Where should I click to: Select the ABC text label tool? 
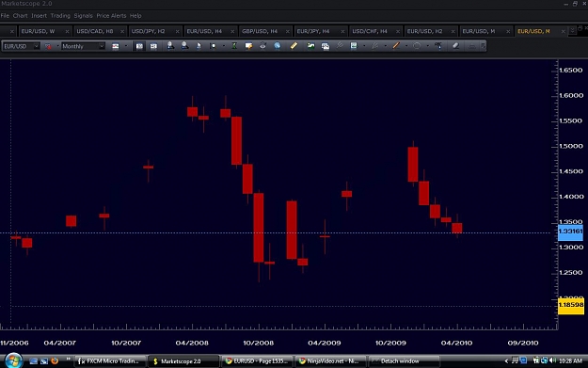[x=438, y=46]
